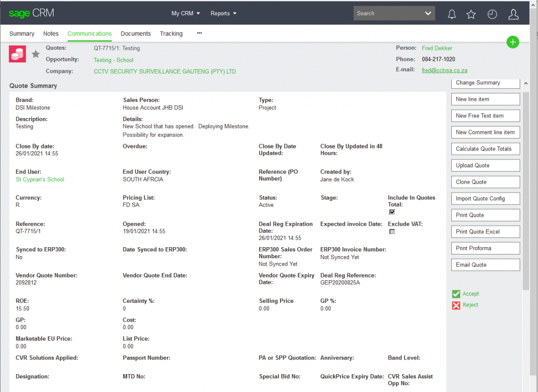Switch to the Tracking tab
Screen dimensions: 538x392
pos(171,34)
